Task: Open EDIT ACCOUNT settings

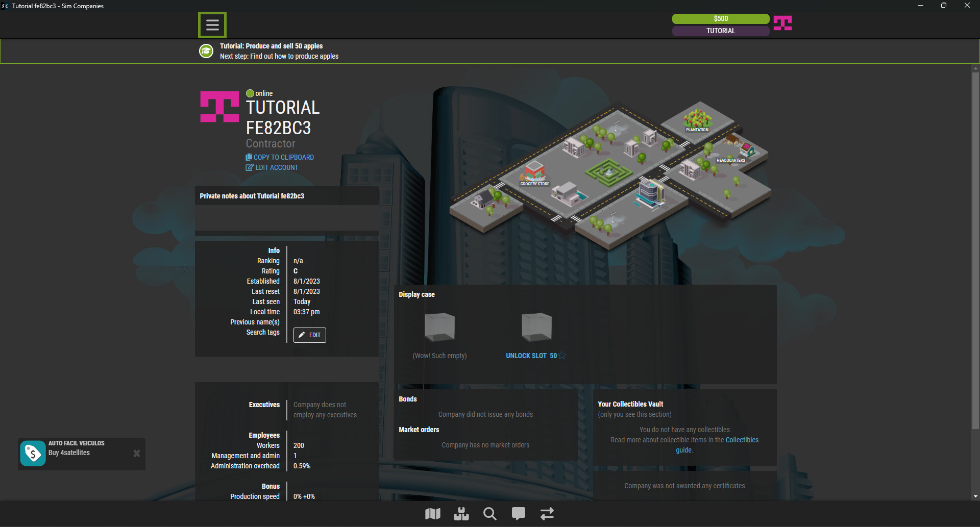Action: (x=272, y=167)
